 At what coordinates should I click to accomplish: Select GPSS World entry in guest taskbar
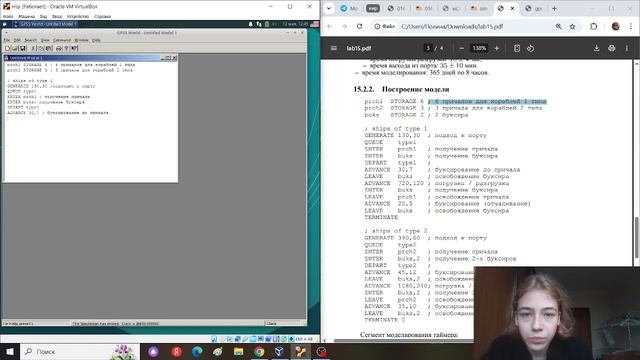tap(45, 24)
